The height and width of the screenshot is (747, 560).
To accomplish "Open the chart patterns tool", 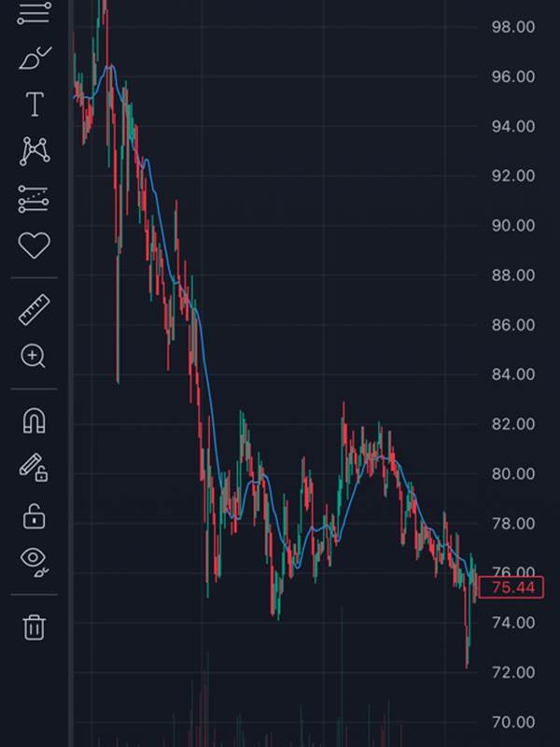I will click(35, 151).
